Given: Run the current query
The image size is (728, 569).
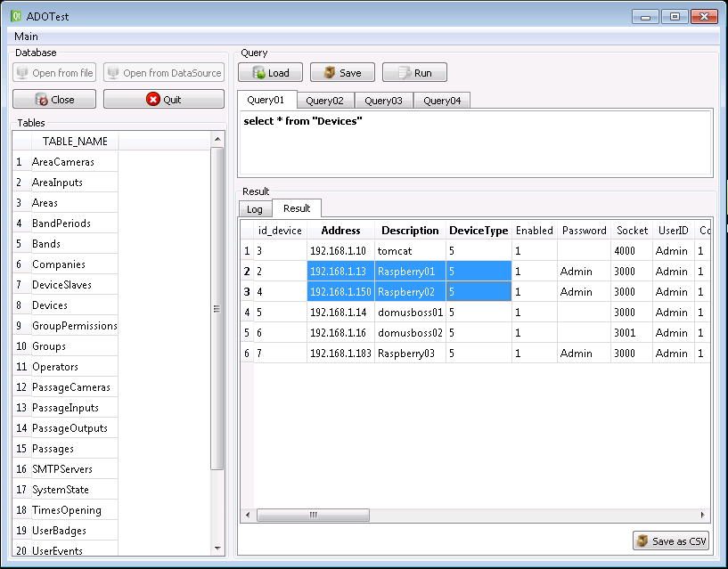Looking at the screenshot, I should point(414,72).
